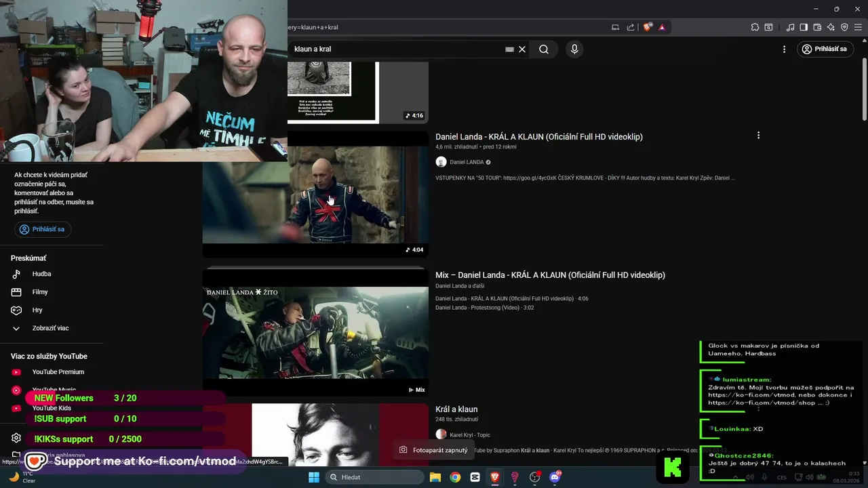Open the browser extensions puzzle icon
Viewport: 868px width, 488px height.
755,27
